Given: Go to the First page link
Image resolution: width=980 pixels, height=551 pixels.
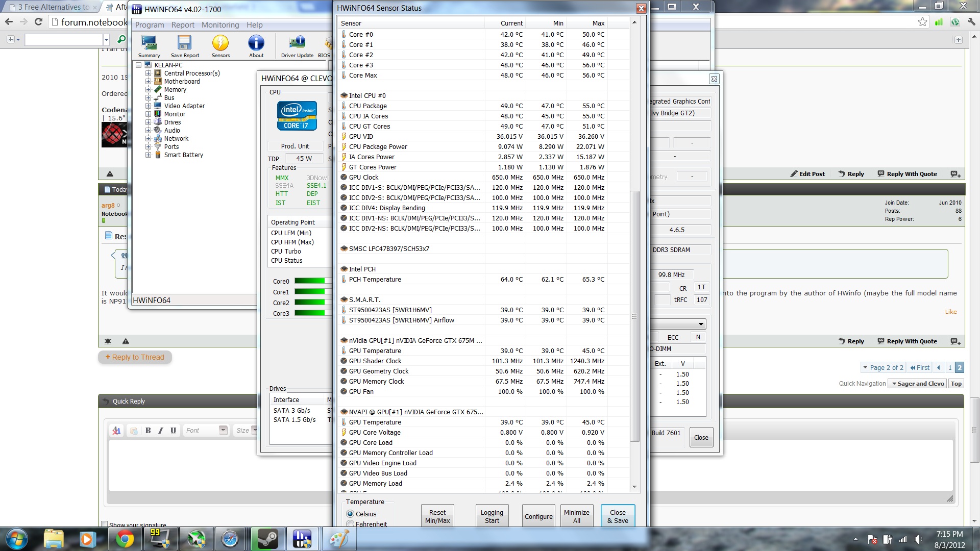Looking at the screenshot, I should [x=920, y=367].
